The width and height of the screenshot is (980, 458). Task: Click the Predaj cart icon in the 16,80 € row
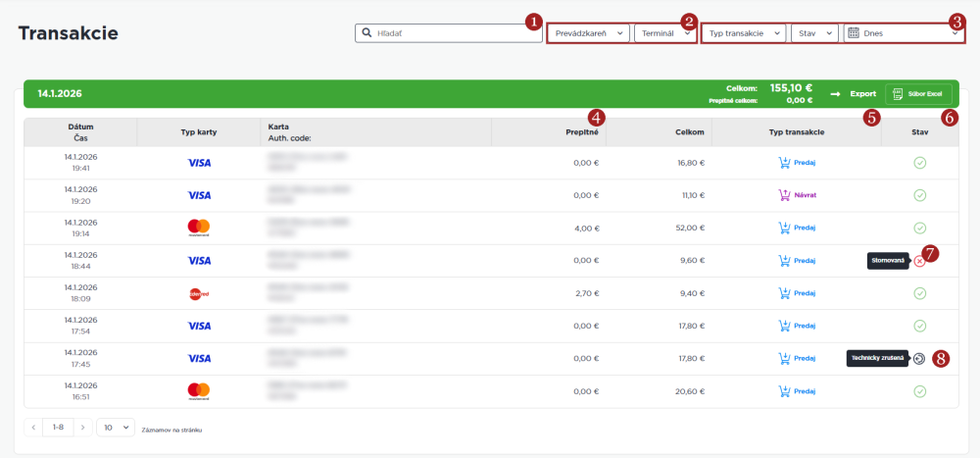784,163
